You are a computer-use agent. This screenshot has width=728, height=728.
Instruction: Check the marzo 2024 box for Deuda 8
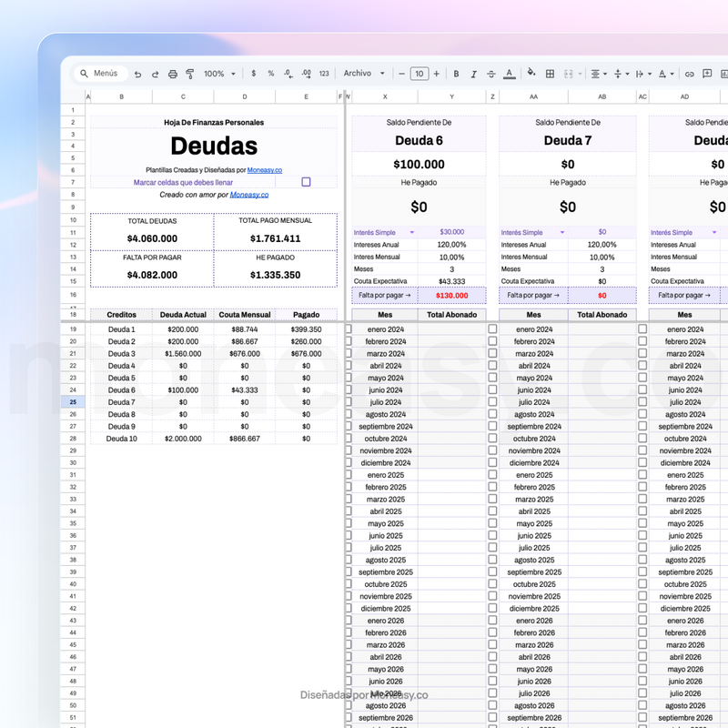pos(642,353)
